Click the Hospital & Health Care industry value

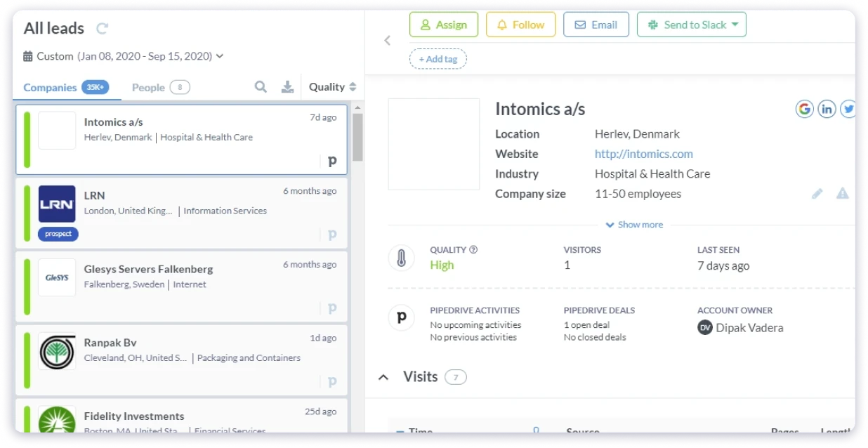pos(652,174)
